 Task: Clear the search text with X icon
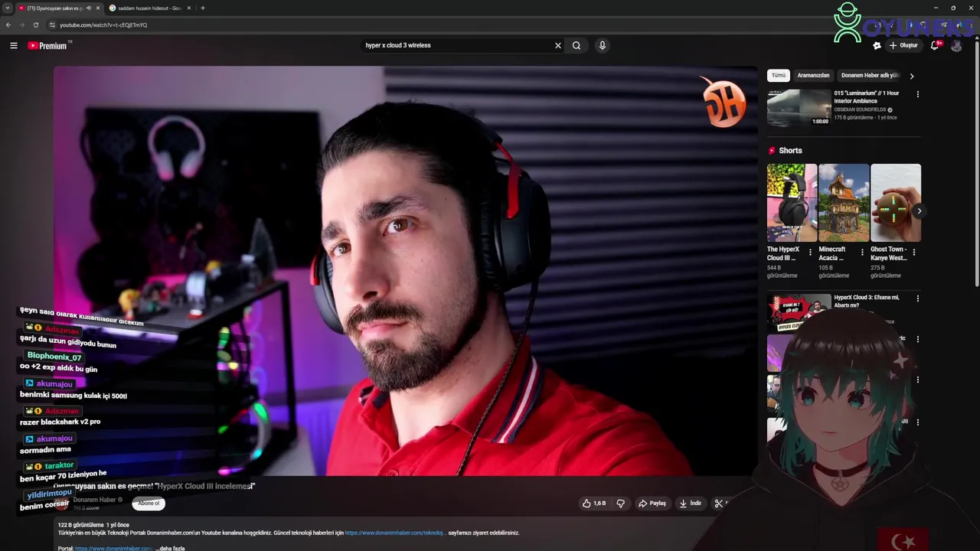click(558, 45)
